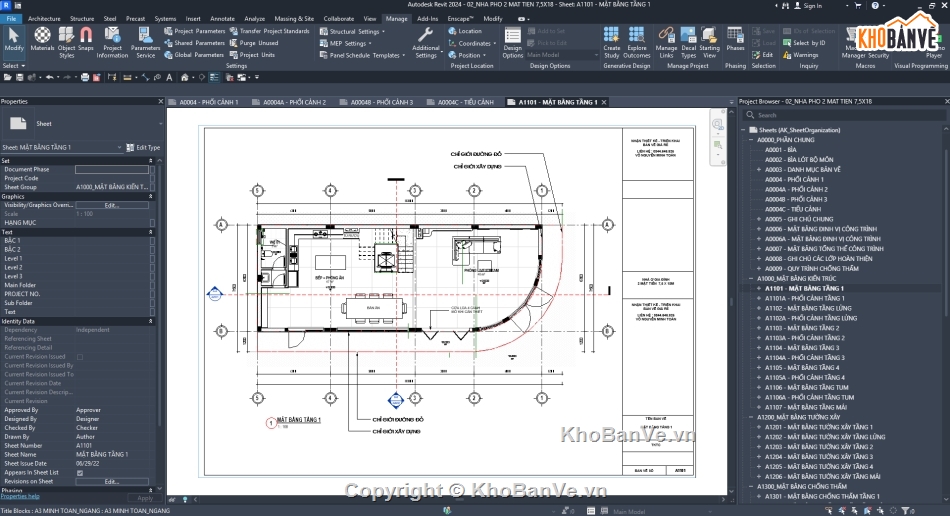Open the Architecture ribbon tab
Screen dimensions: 950x516
pos(44,19)
